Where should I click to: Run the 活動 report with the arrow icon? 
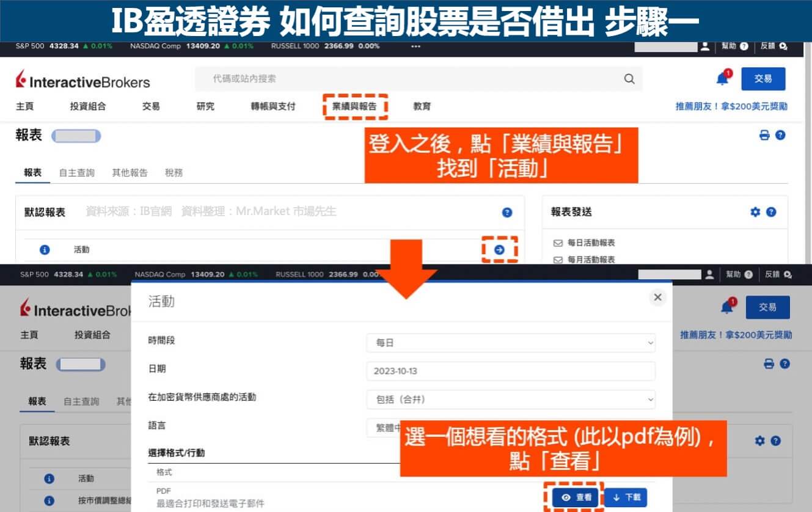[499, 249]
